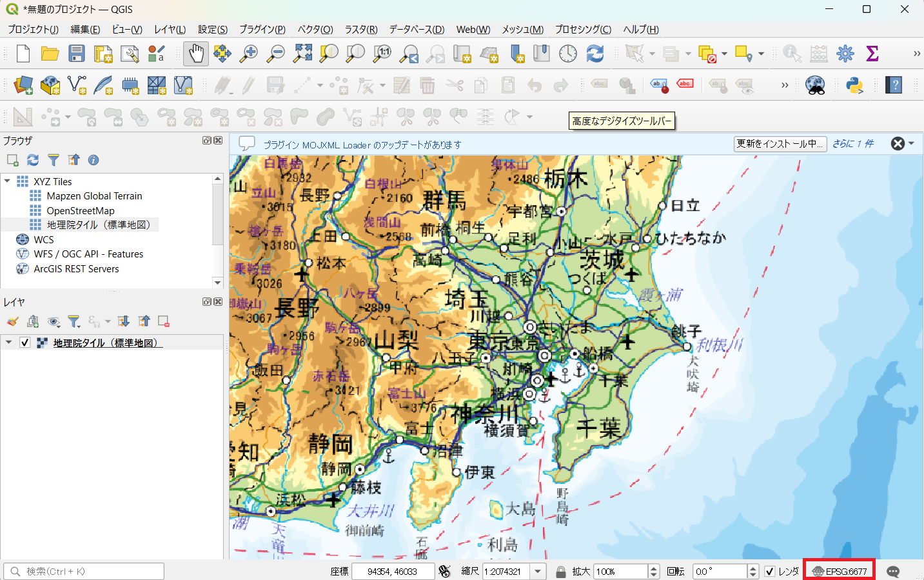
Task: Click the Save Project floppy disk icon
Action: (77, 54)
